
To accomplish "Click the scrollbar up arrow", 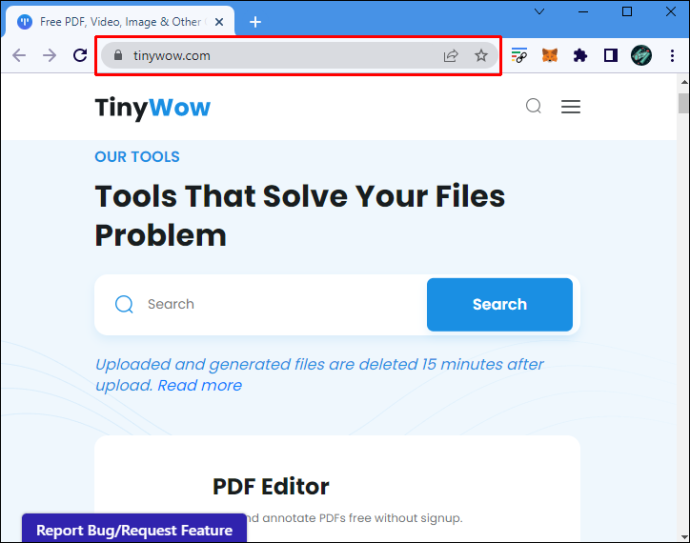I will click(x=684, y=82).
